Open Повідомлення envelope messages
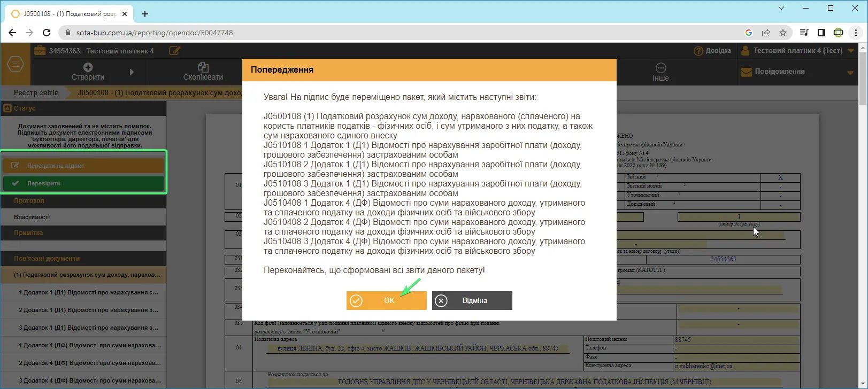This screenshot has height=389, width=868. pos(746,72)
